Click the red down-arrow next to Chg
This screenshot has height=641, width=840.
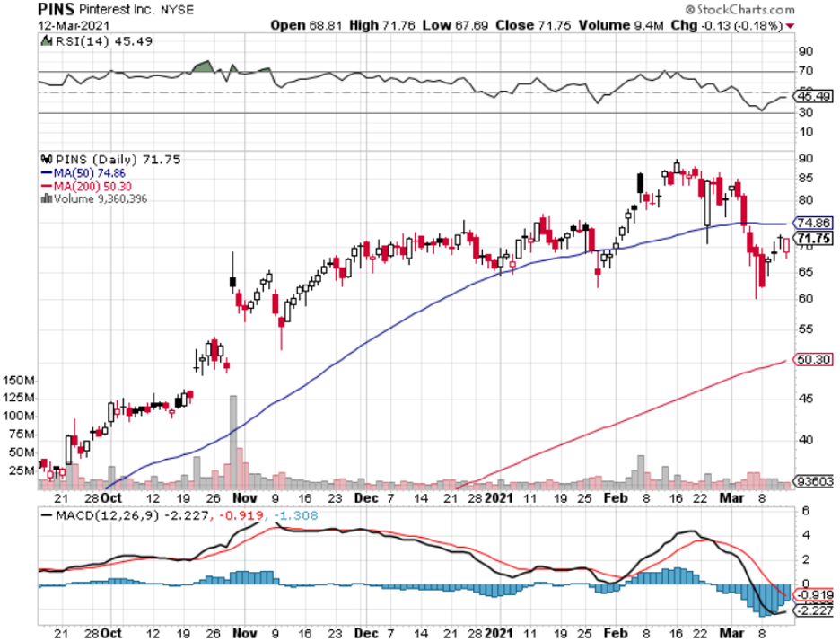coord(791,26)
